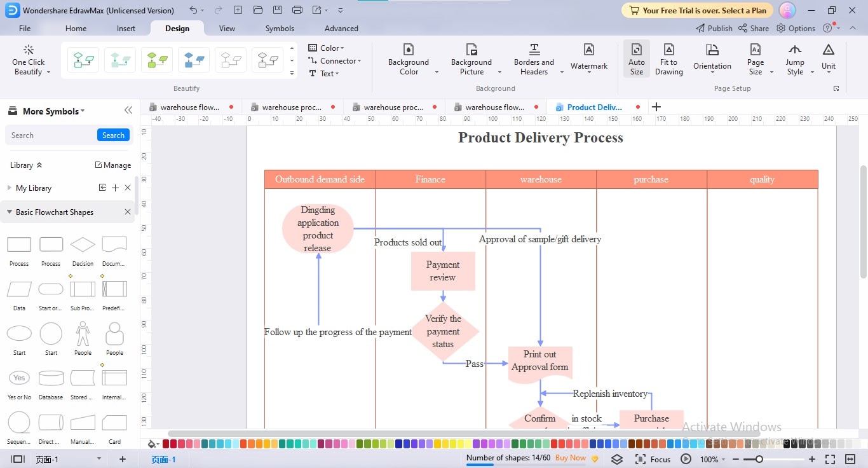Expand the beautify styles gallery
The height and width of the screenshot is (468, 868).
[x=292, y=74]
